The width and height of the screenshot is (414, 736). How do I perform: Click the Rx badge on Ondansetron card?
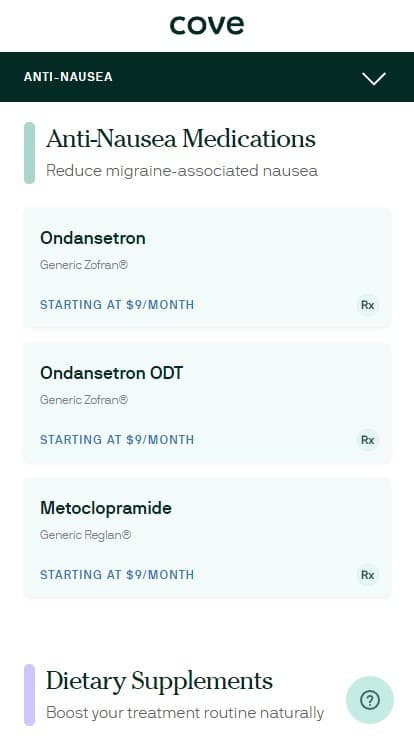coord(367,305)
